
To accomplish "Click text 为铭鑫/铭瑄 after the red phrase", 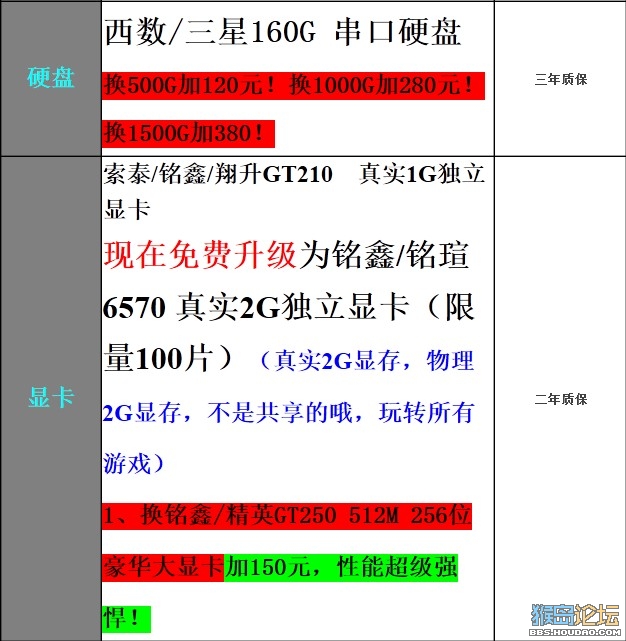I will click(x=383, y=255).
